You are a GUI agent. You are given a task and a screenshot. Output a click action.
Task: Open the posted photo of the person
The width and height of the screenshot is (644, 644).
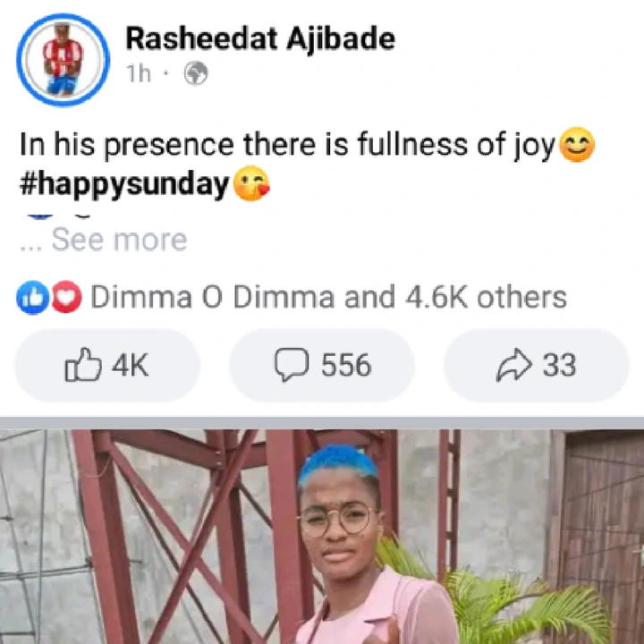click(x=322, y=537)
